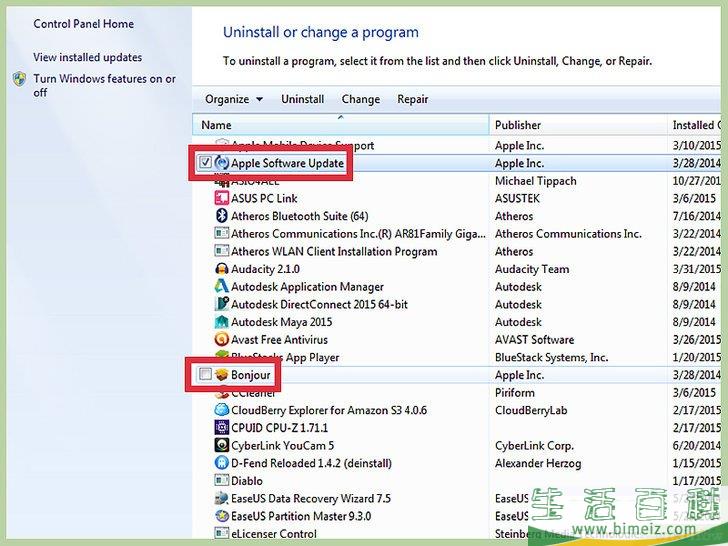Click the ASUS PC Link icon

[221, 198]
